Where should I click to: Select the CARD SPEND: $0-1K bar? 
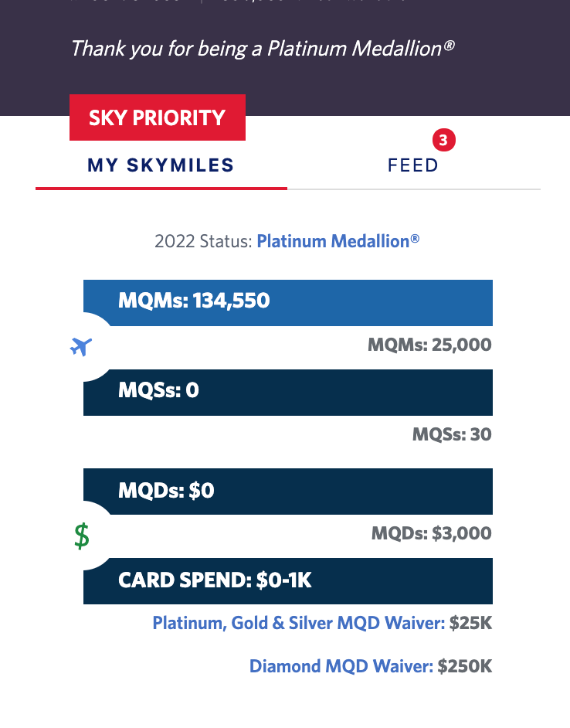287,581
